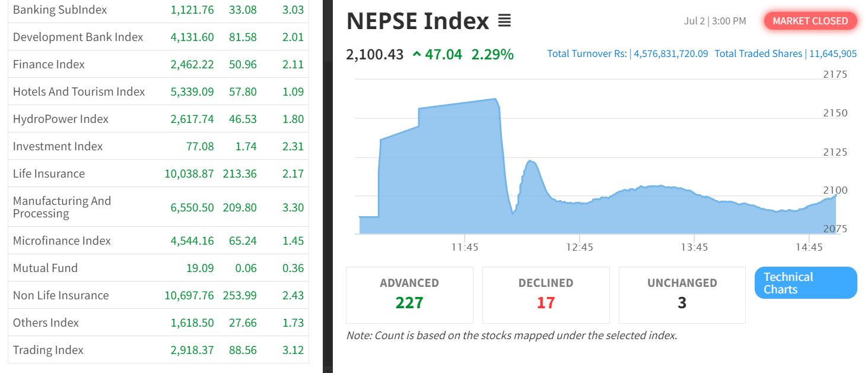Open Non Life Insurance index

coord(158,295)
